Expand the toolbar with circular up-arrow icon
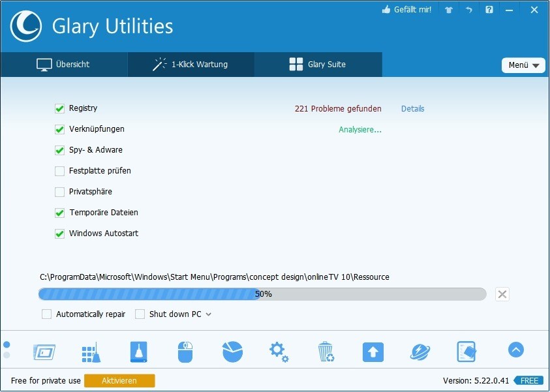Screen dimensions: 550x392 point(515,350)
